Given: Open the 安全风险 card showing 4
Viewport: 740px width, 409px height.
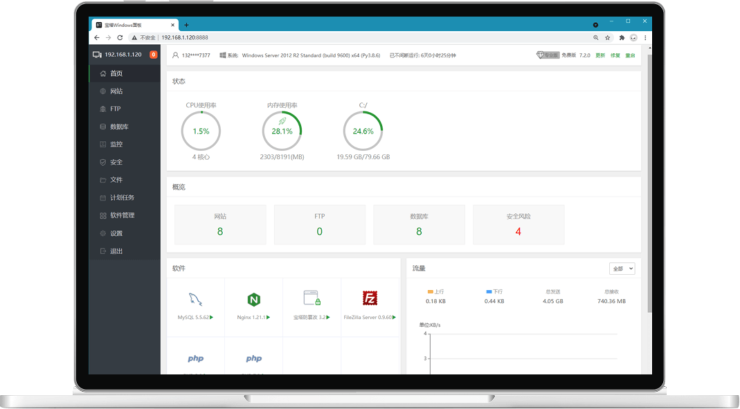Looking at the screenshot, I should pos(518,225).
